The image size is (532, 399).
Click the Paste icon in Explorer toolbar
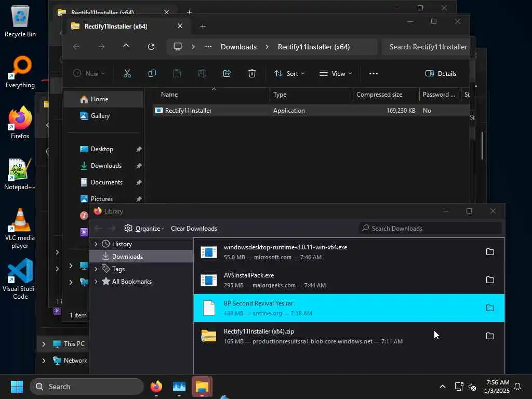(x=177, y=73)
